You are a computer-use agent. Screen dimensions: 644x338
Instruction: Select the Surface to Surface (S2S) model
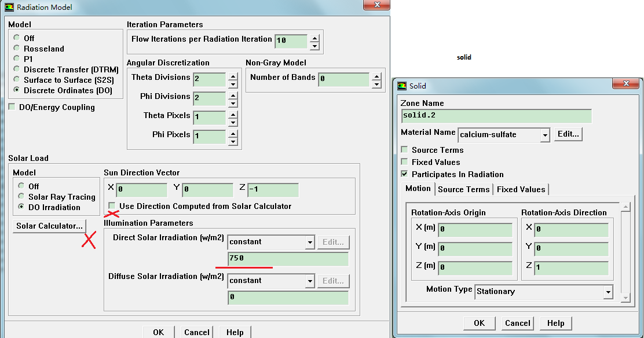[17, 80]
